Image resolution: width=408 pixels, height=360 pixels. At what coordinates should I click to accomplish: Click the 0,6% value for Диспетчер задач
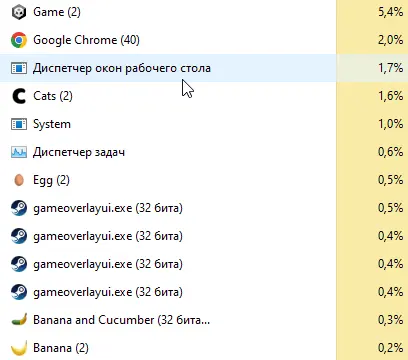pos(390,152)
